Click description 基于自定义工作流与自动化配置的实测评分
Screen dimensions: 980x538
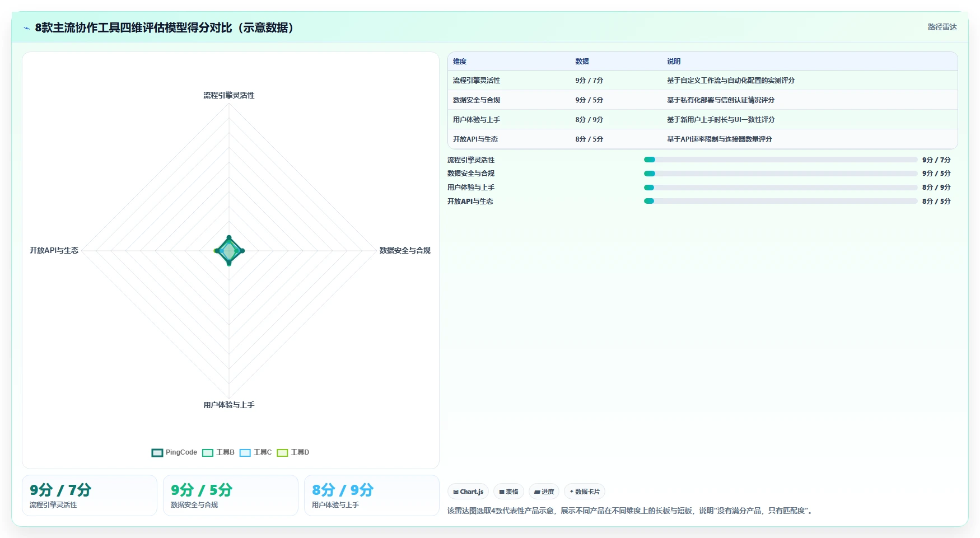[731, 81]
